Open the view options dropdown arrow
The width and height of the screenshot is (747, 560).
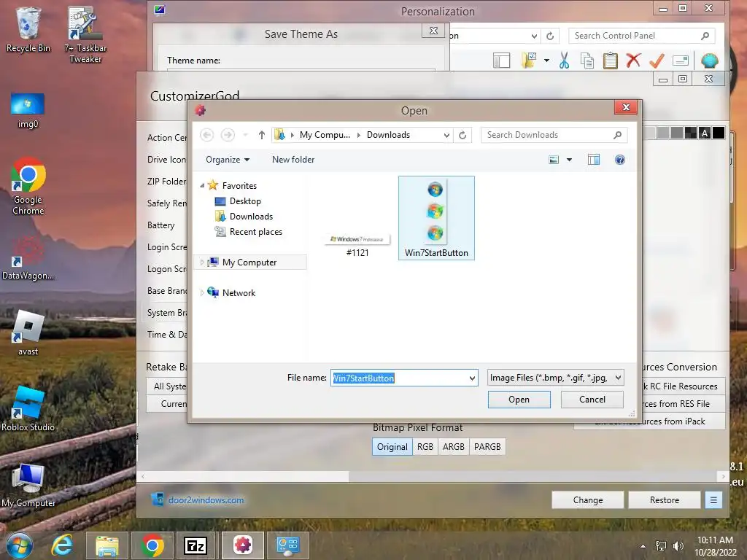[x=569, y=160]
